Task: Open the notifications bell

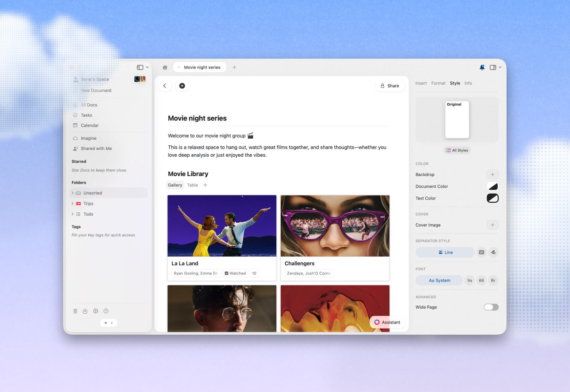Action: 482,67
